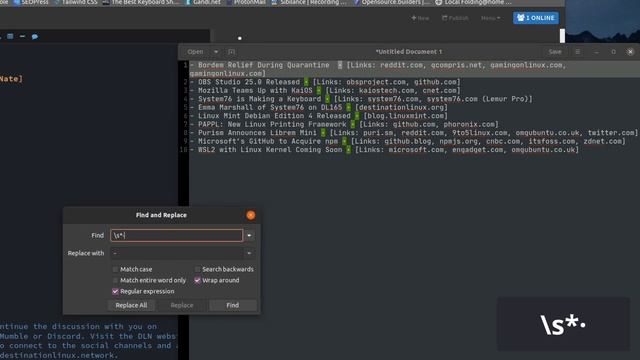Open gedit hamburger menu
640x360 pixels.
click(x=578, y=52)
